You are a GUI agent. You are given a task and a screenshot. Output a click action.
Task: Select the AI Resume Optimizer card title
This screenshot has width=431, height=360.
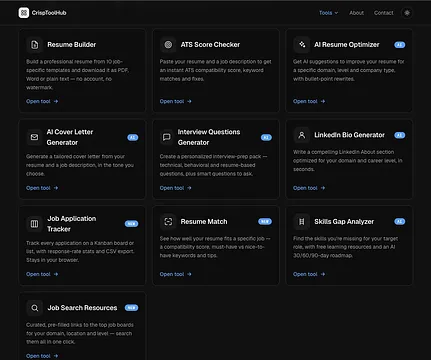pos(347,45)
